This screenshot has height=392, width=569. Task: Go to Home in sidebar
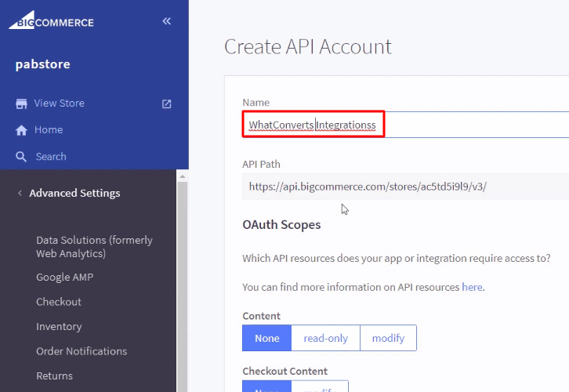click(x=49, y=129)
